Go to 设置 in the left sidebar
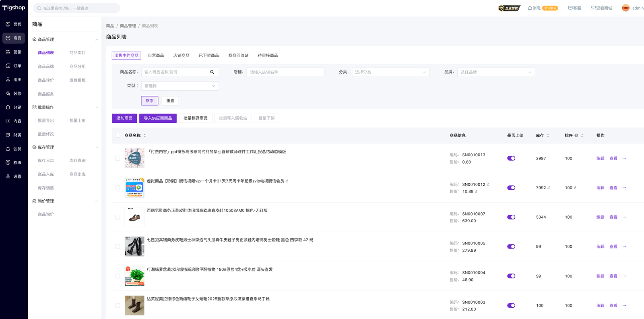Image resolution: width=644 pixels, height=319 pixels. pyautogui.click(x=14, y=176)
